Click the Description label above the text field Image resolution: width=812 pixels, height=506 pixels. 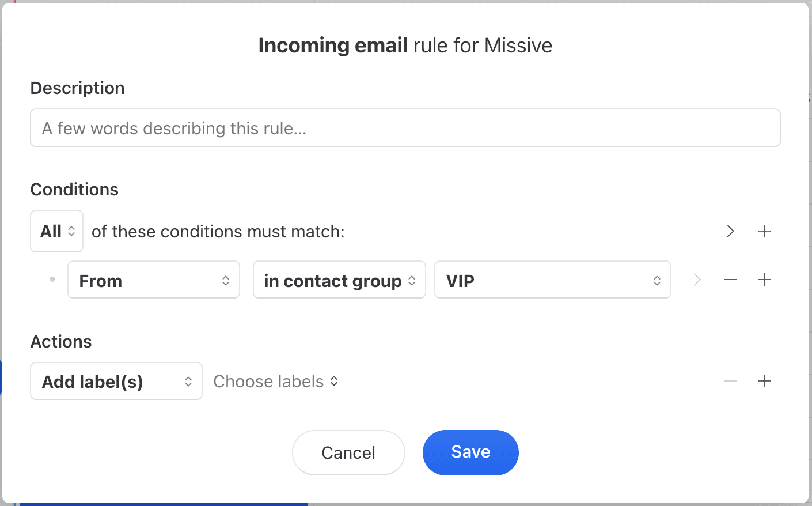(77, 88)
